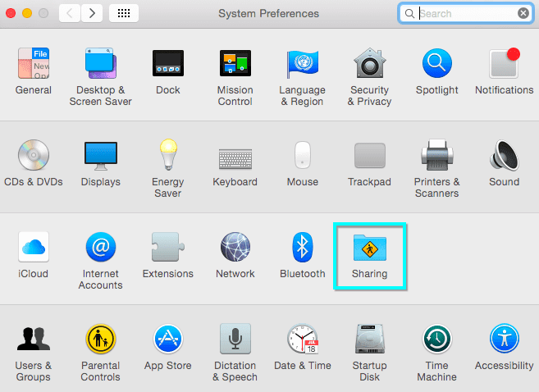Click the forward navigation arrow
The height and width of the screenshot is (392, 539).
click(x=92, y=13)
